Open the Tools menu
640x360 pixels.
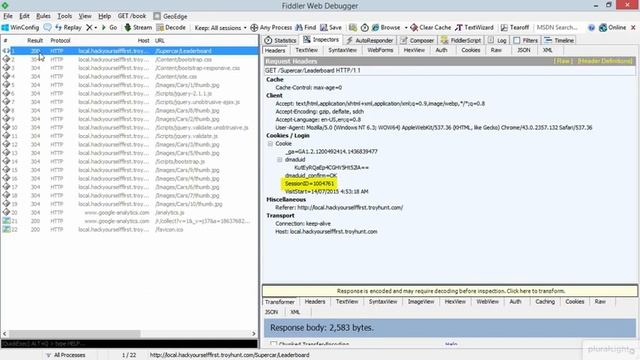coord(64,16)
